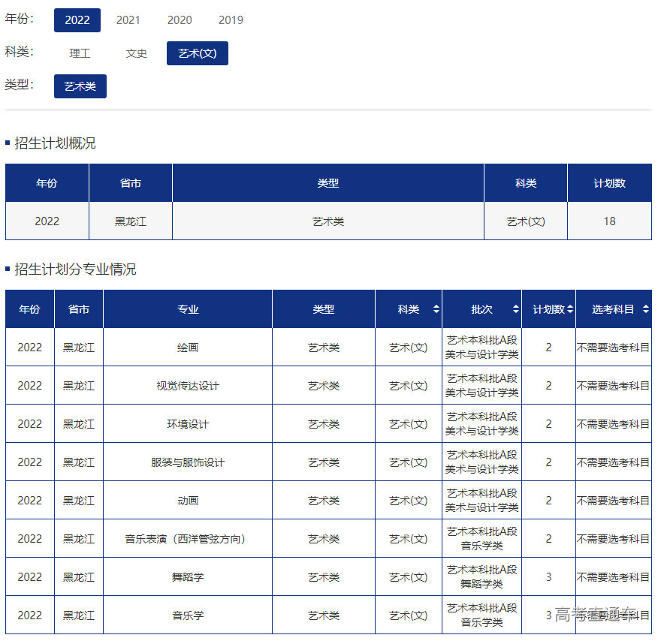Click the 绘画 major row cell
Screen dimensions: 658x644
click(x=188, y=348)
